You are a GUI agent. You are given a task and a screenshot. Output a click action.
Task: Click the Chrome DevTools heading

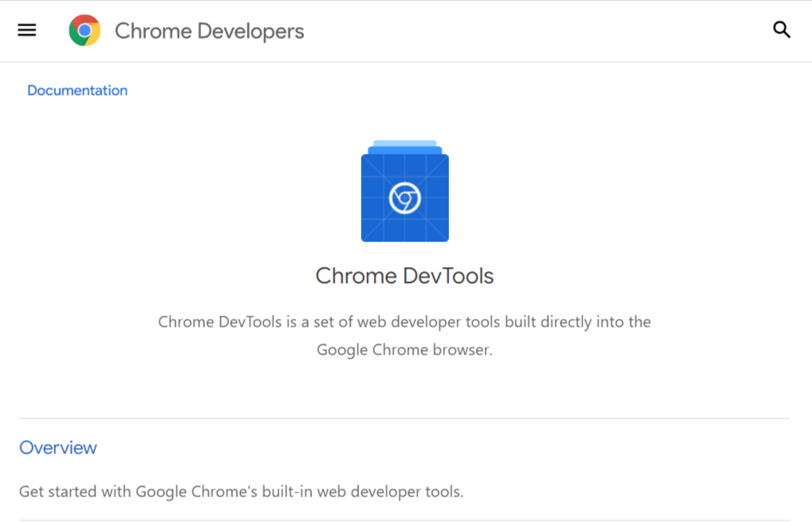click(x=404, y=276)
